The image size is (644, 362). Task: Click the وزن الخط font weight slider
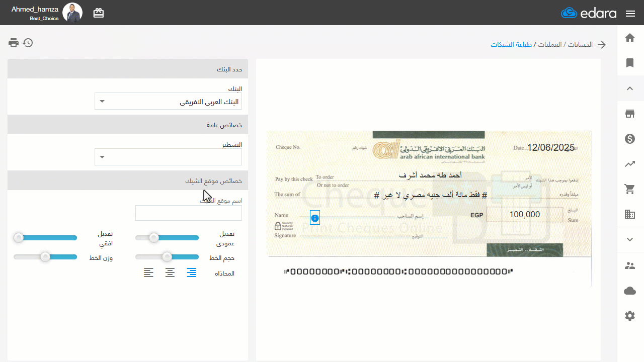tap(45, 257)
